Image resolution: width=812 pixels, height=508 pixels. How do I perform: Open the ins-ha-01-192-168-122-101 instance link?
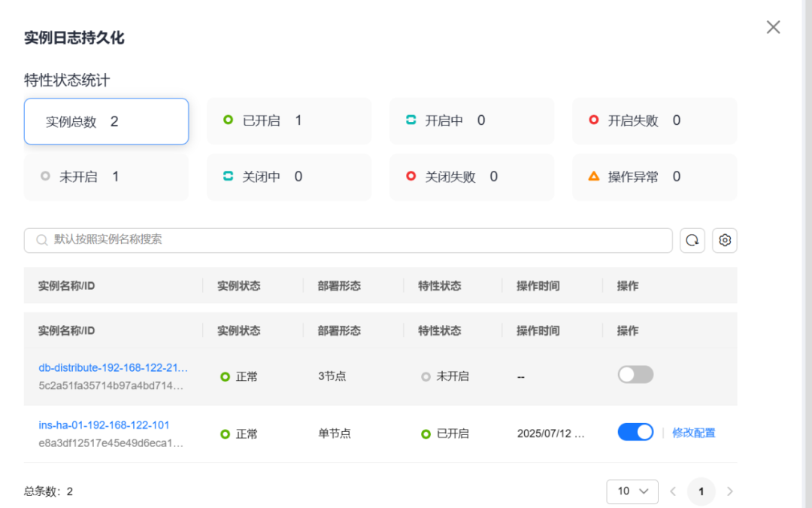[104, 425]
